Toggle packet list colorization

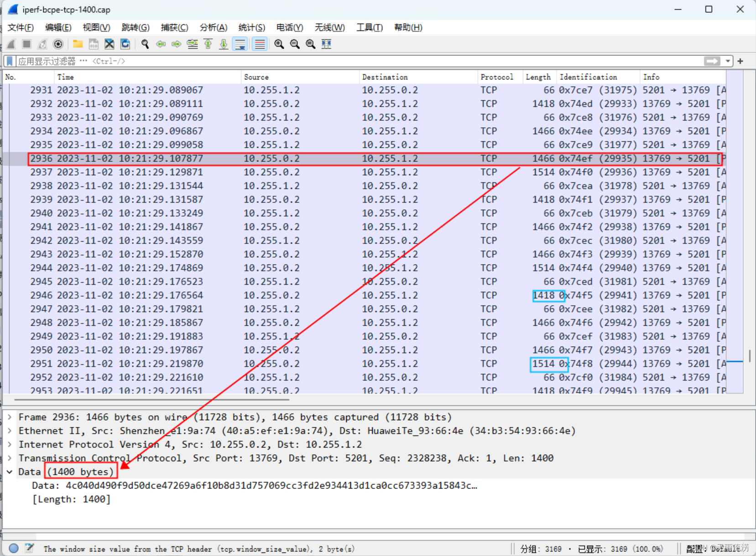click(260, 44)
